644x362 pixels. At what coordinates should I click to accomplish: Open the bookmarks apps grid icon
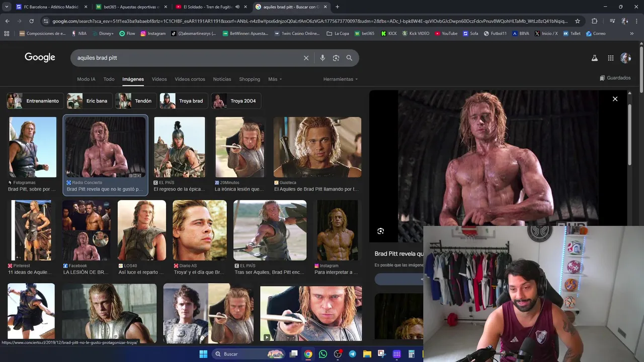(x=7, y=34)
